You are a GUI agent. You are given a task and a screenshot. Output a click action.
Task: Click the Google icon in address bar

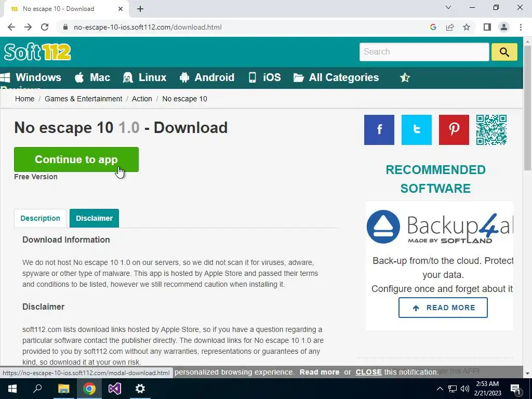pyautogui.click(x=433, y=27)
